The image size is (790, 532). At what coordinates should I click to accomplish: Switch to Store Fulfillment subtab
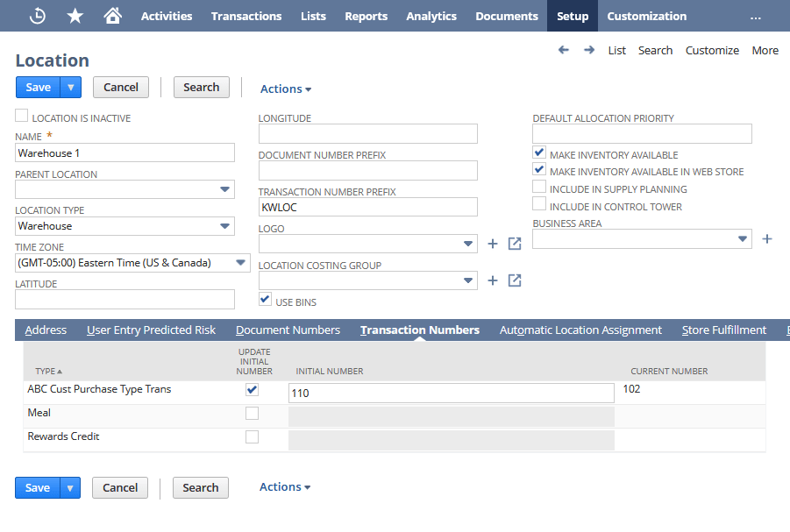(x=724, y=330)
